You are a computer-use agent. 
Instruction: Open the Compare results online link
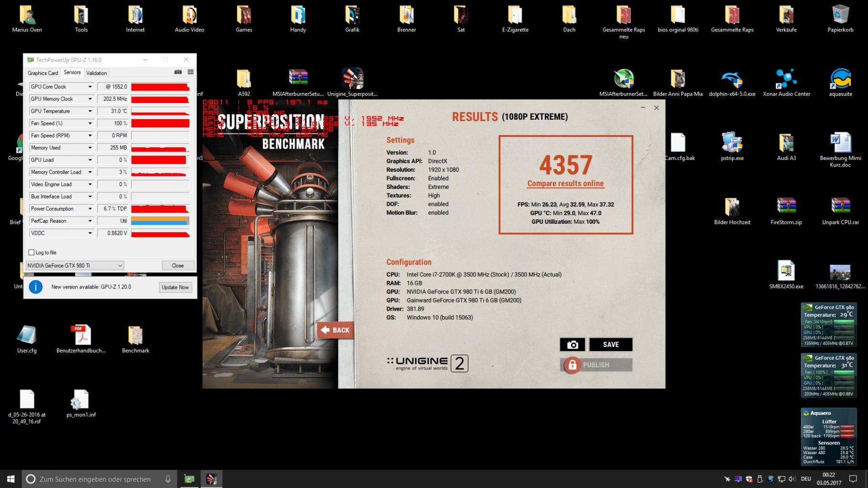pos(565,184)
